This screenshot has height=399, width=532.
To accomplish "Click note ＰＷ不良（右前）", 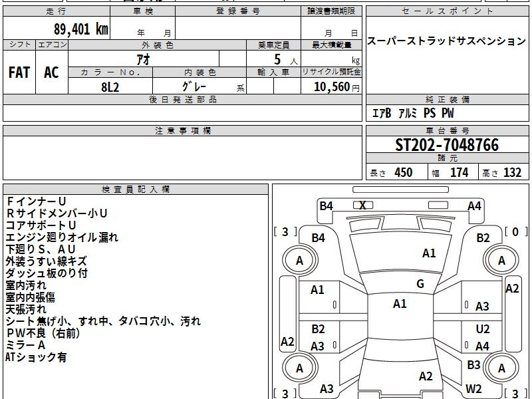I will pos(43,333).
